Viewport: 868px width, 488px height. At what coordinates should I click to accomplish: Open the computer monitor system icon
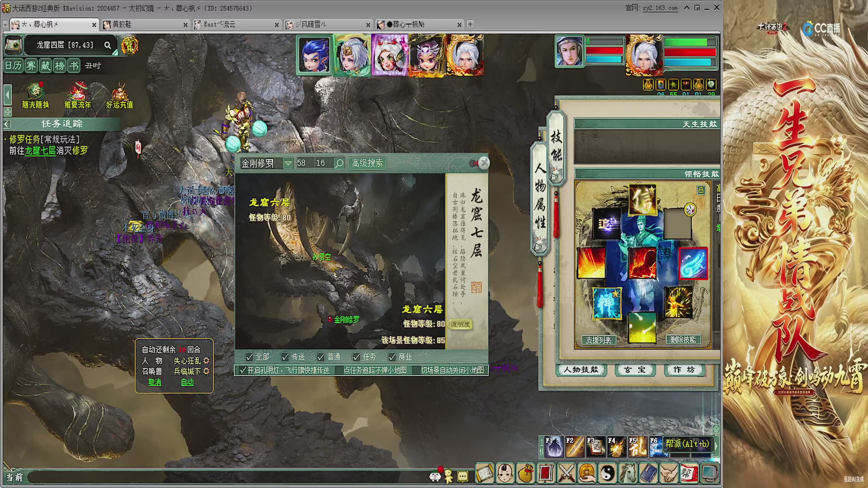pos(709,474)
